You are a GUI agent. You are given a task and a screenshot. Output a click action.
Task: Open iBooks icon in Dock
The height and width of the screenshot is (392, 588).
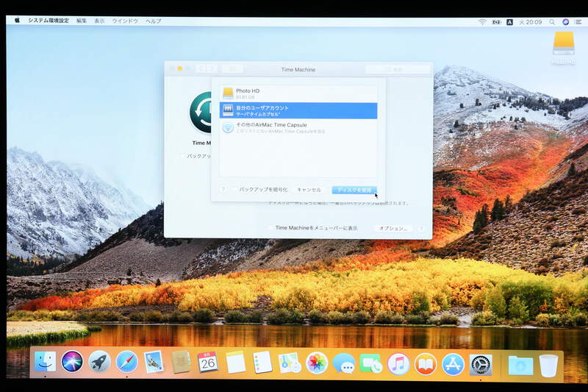pyautogui.click(x=426, y=364)
